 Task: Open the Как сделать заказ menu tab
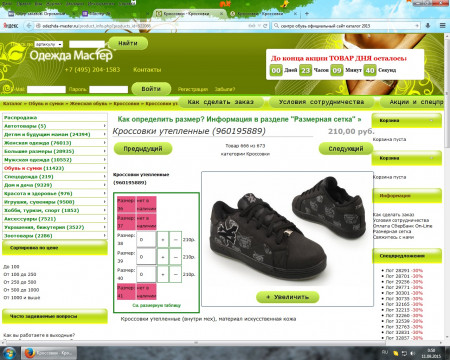coord(221,102)
